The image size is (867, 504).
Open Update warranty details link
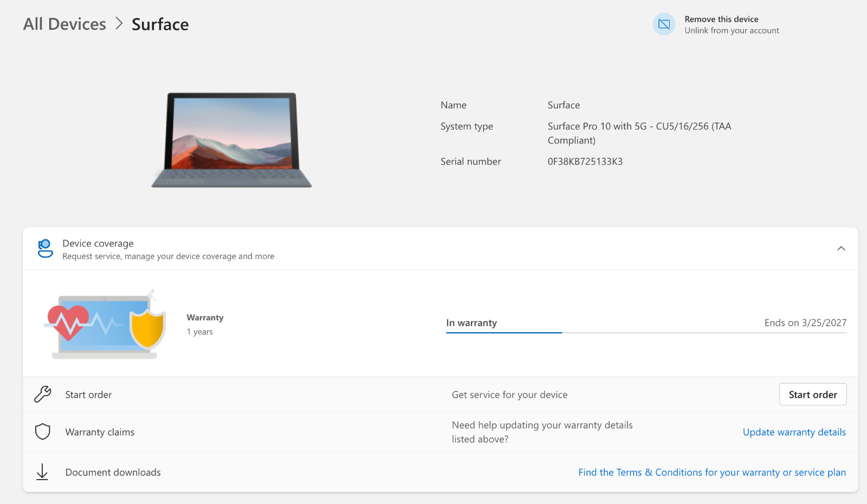[794, 432]
